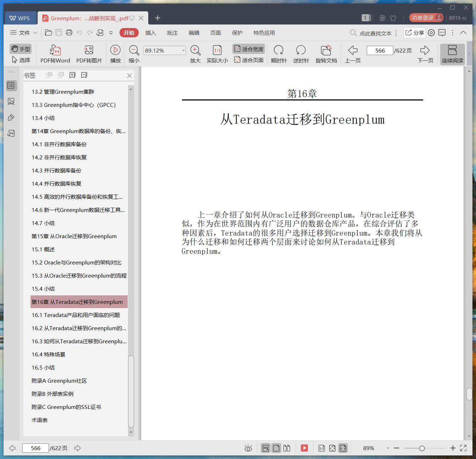Select the 选择 selection tool

[x=21, y=60]
